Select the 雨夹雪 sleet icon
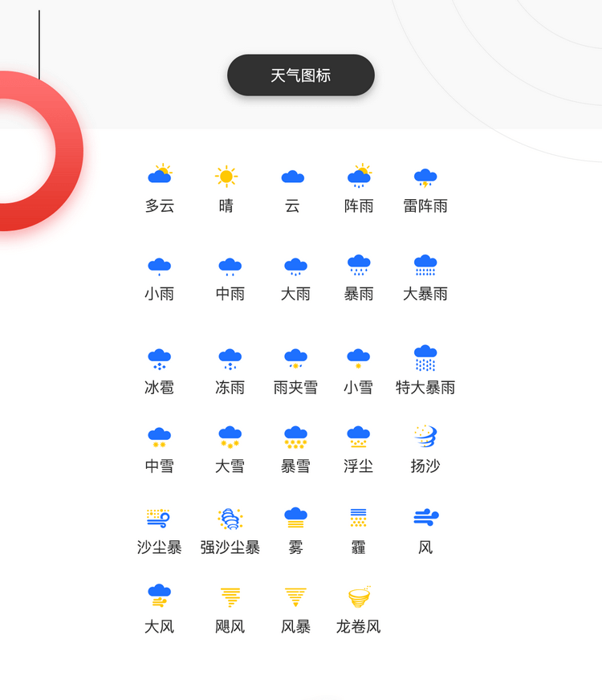 tap(296, 359)
